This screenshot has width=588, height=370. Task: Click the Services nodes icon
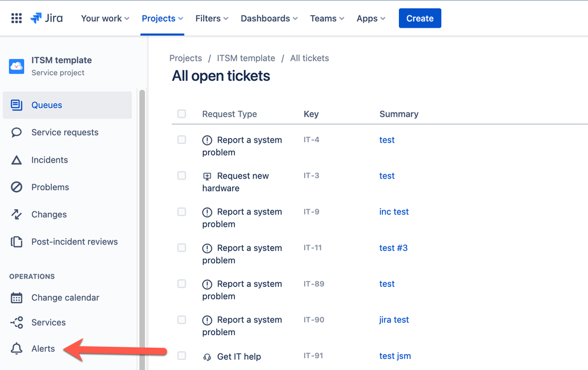[17, 322]
